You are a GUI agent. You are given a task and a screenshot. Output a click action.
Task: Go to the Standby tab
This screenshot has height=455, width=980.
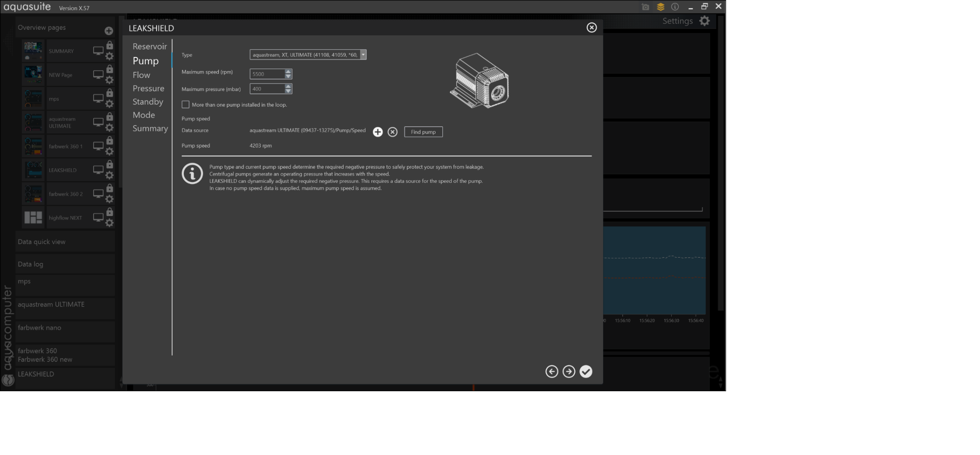point(148,102)
